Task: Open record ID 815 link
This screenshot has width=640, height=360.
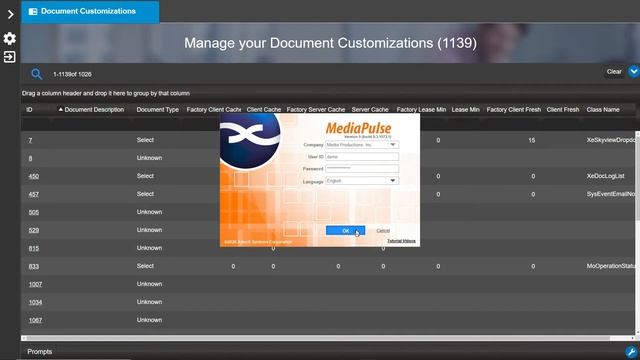Action: coord(34,248)
